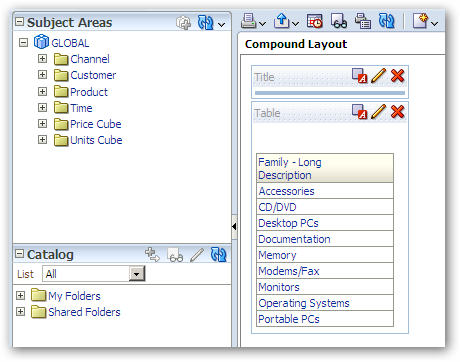Click the Catalog preview glasses icon

click(175, 255)
